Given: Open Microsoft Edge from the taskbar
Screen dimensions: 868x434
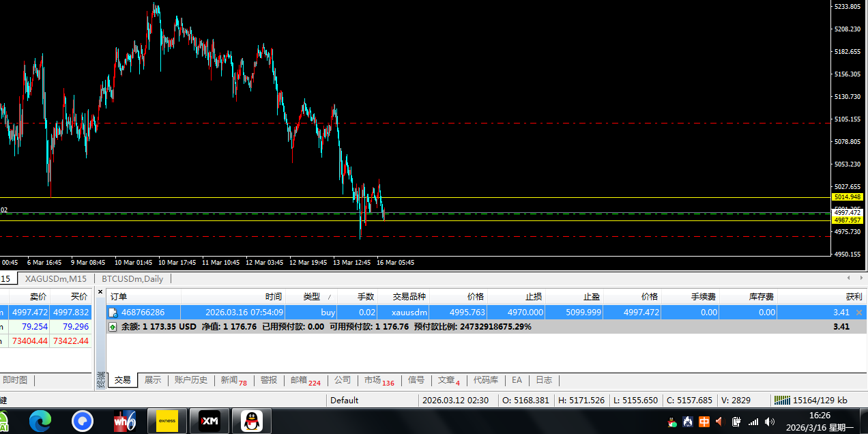Looking at the screenshot, I should pos(40,421).
